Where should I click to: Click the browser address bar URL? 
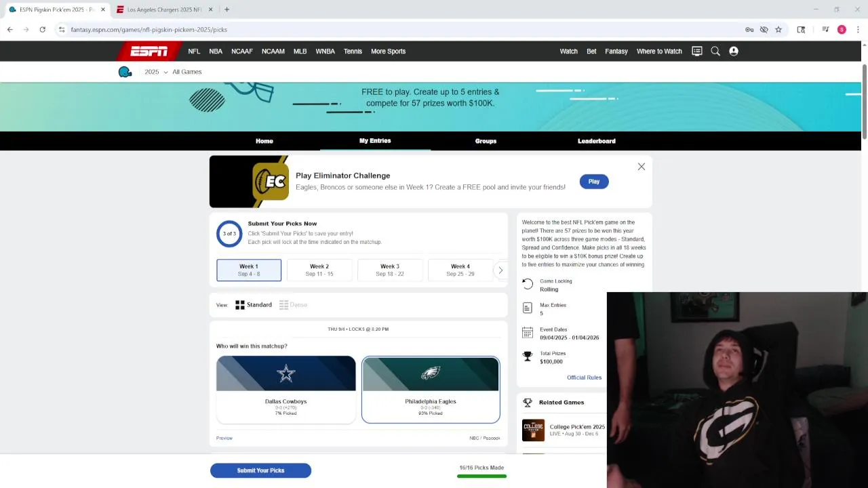[149, 29]
